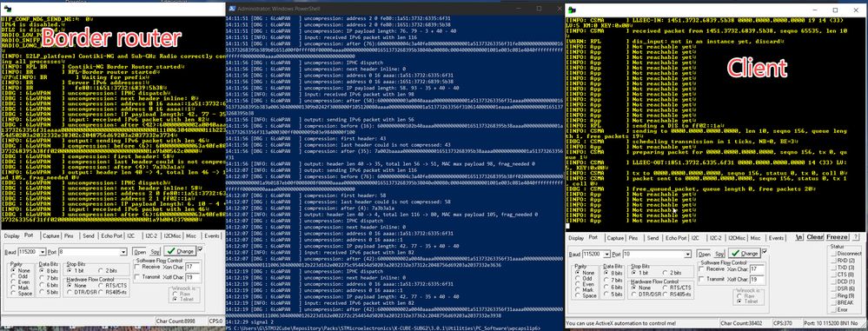Click Xoff Char field in Port 10 window

[758, 279]
